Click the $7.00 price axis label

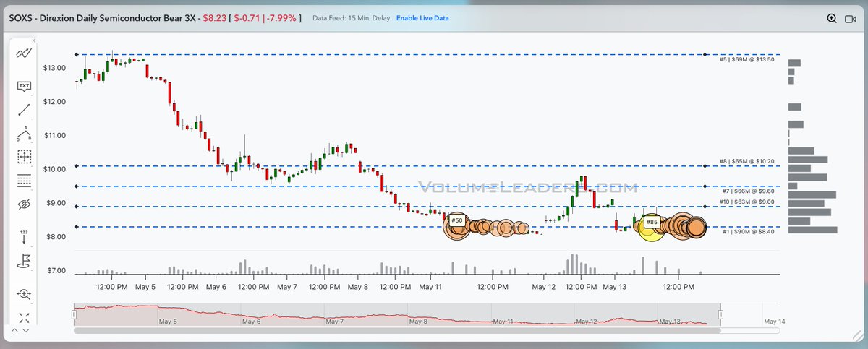coord(55,270)
